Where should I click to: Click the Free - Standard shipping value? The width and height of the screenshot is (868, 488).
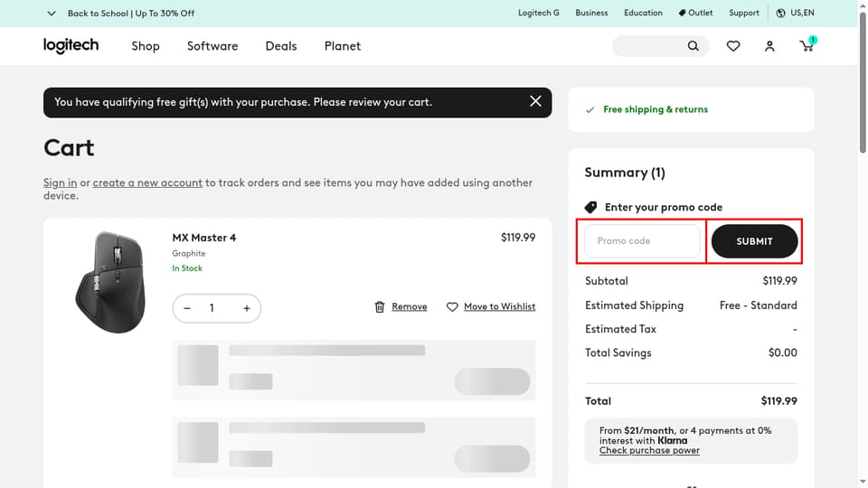[x=759, y=305]
